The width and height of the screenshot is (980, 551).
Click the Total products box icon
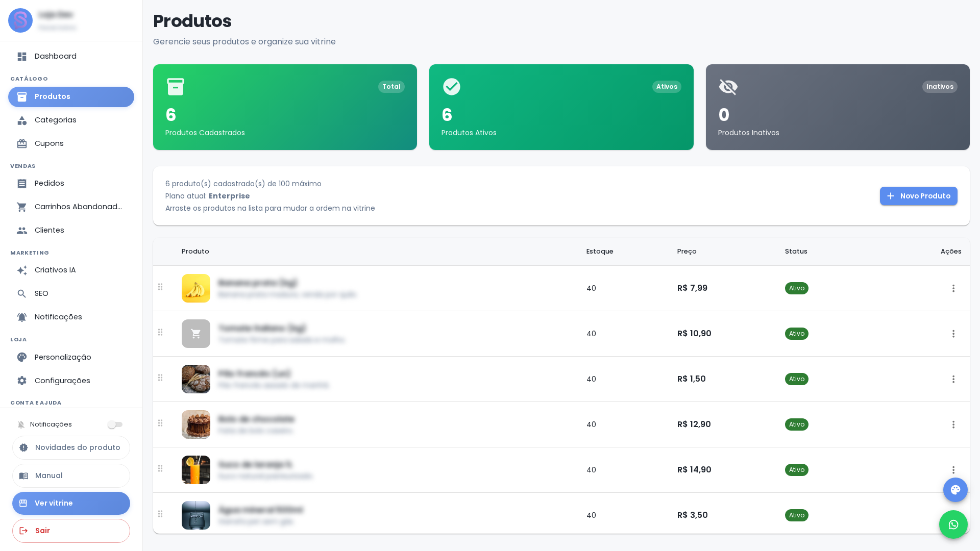[x=175, y=87]
